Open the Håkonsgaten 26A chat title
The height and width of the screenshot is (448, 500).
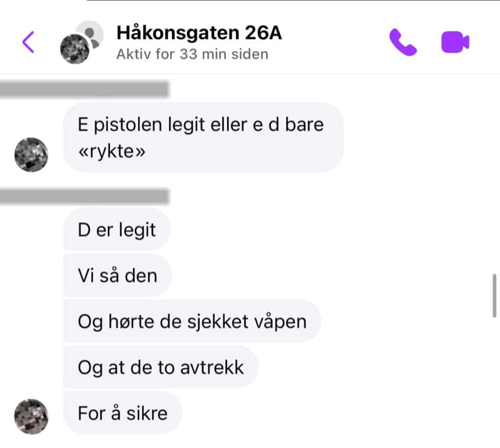199,33
